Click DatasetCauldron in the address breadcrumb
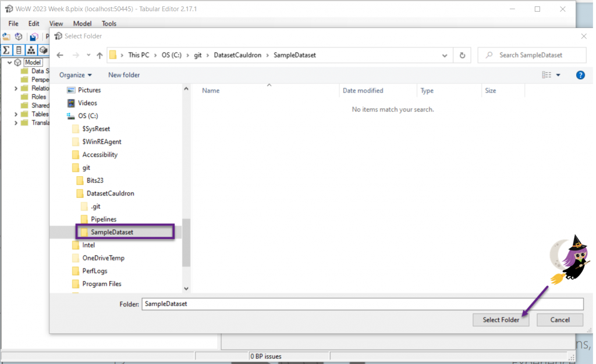Image resolution: width=596 pixels, height=364 pixels. (x=237, y=55)
